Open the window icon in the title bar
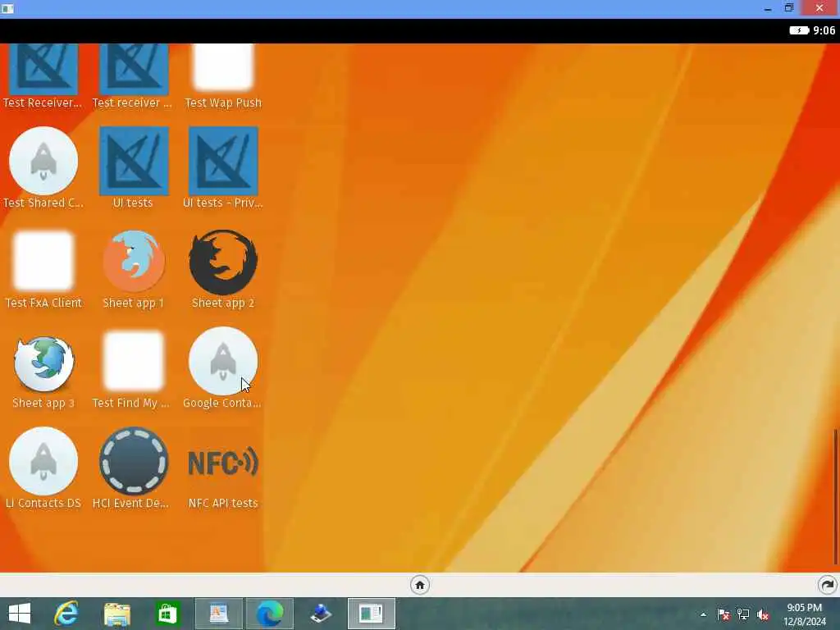Image resolution: width=840 pixels, height=630 pixels. (x=7, y=8)
